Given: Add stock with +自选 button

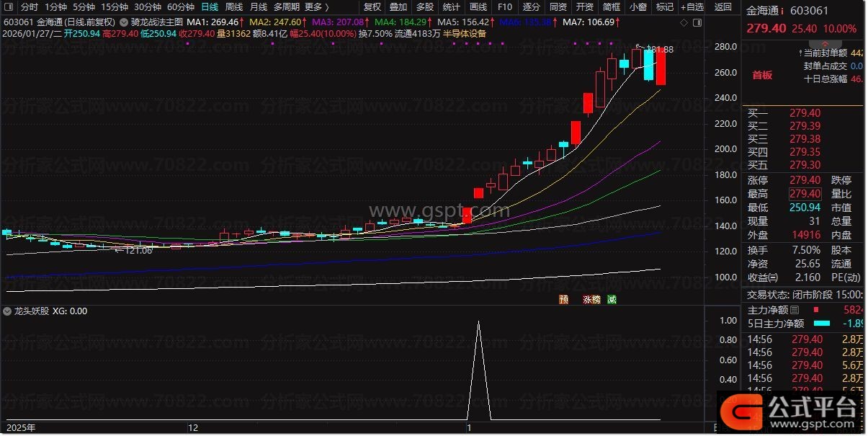Looking at the screenshot, I should (x=691, y=7).
